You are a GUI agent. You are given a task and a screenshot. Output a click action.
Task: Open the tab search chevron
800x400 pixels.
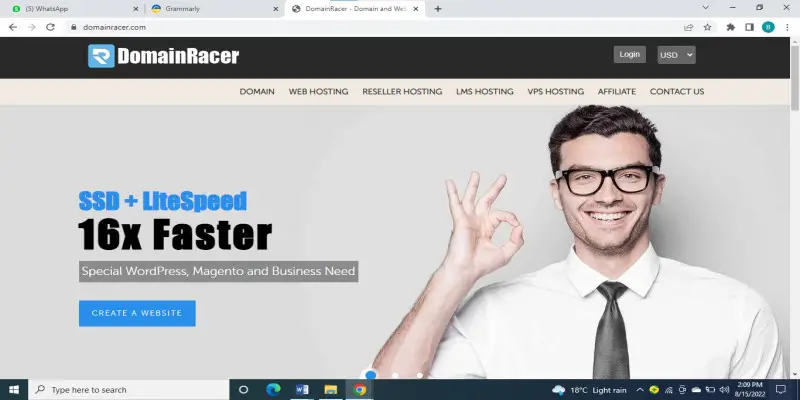pyautogui.click(x=706, y=7)
